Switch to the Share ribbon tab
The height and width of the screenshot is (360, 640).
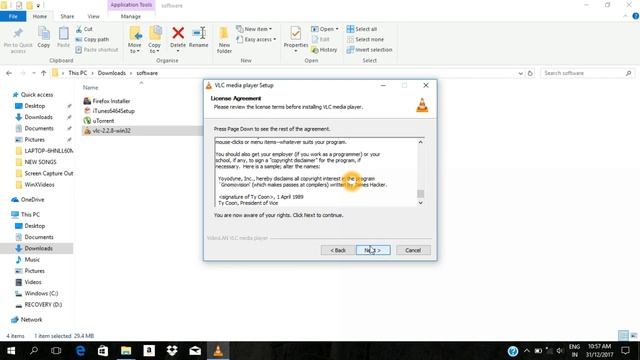point(67,16)
